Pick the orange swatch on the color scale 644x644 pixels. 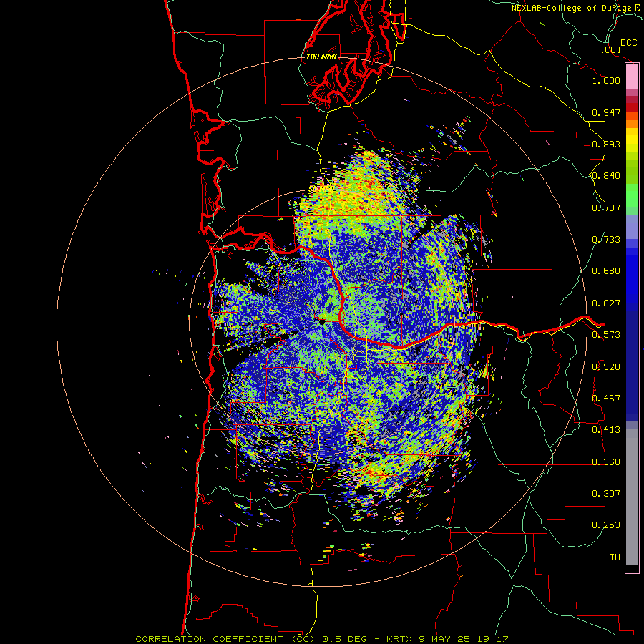tap(632, 124)
